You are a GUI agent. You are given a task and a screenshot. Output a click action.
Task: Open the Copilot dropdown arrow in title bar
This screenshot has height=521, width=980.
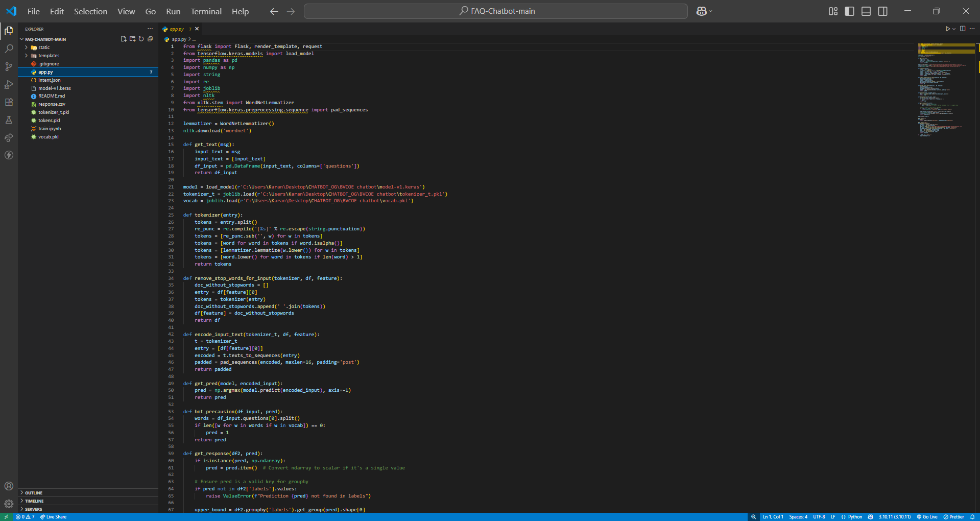[x=710, y=11]
